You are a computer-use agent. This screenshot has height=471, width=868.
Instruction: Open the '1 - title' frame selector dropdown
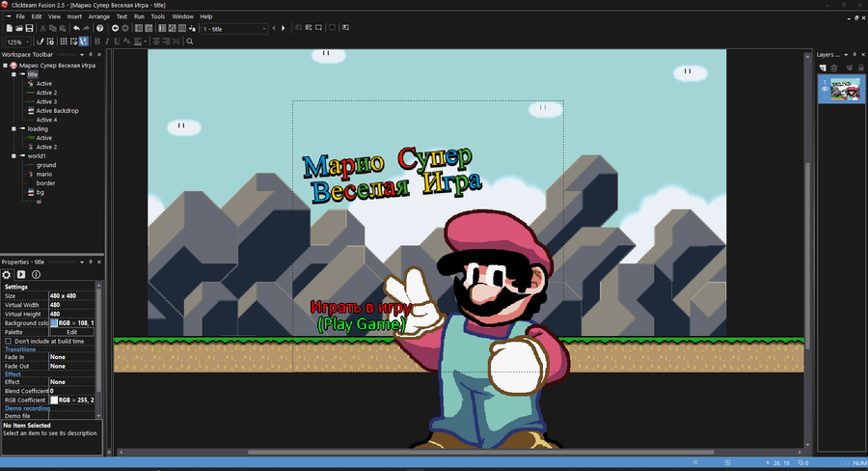[264, 29]
